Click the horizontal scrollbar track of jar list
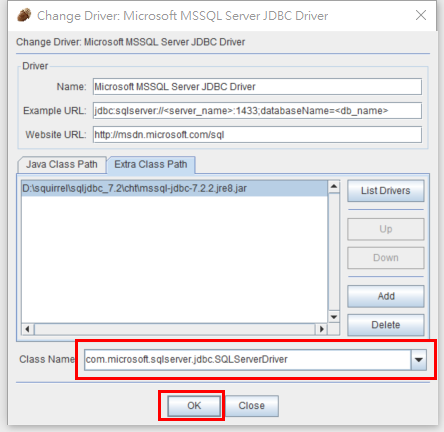The height and width of the screenshot is (432, 444). [175, 329]
